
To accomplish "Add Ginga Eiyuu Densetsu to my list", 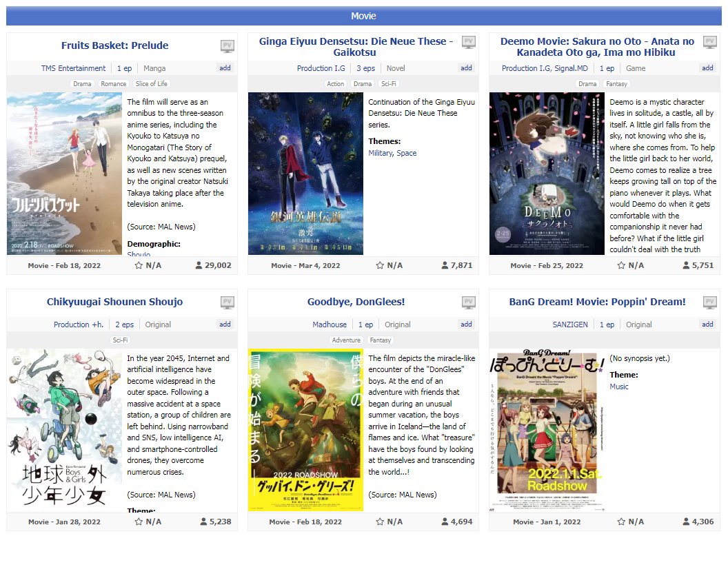I will tap(466, 68).
